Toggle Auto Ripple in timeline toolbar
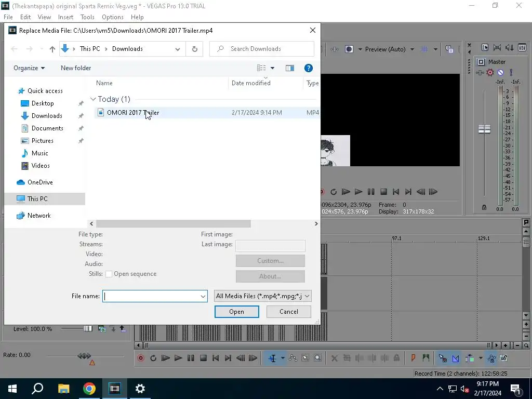The height and width of the screenshot is (399, 532). [470, 358]
